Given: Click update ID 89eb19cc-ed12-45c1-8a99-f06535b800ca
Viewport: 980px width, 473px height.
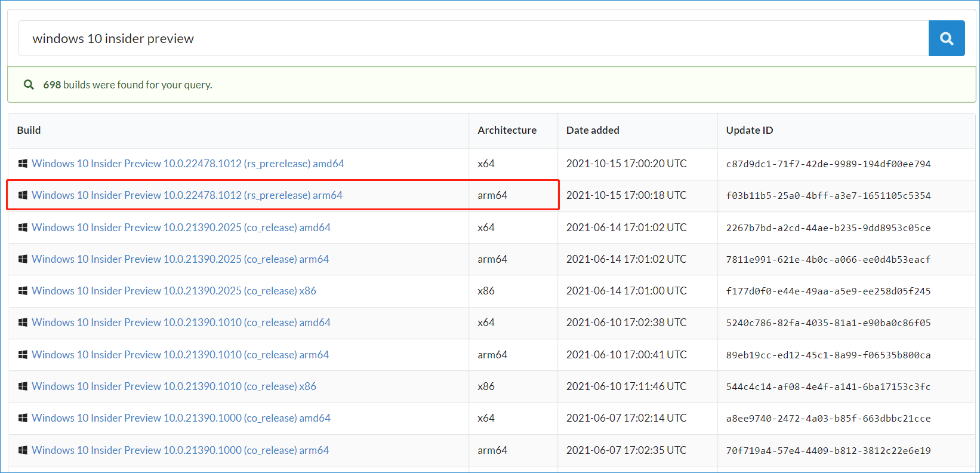Looking at the screenshot, I should coord(828,355).
